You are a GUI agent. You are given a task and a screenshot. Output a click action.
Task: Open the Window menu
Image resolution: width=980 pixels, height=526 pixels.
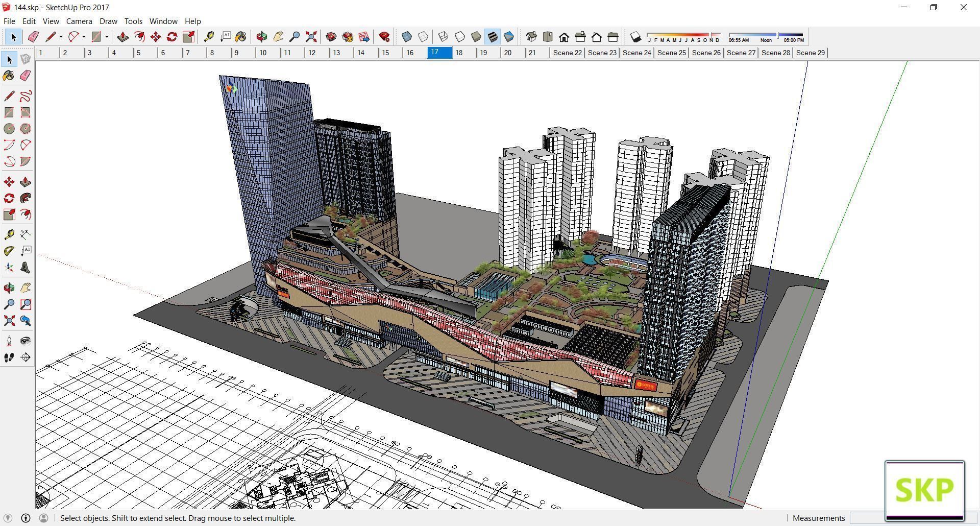[x=163, y=21]
